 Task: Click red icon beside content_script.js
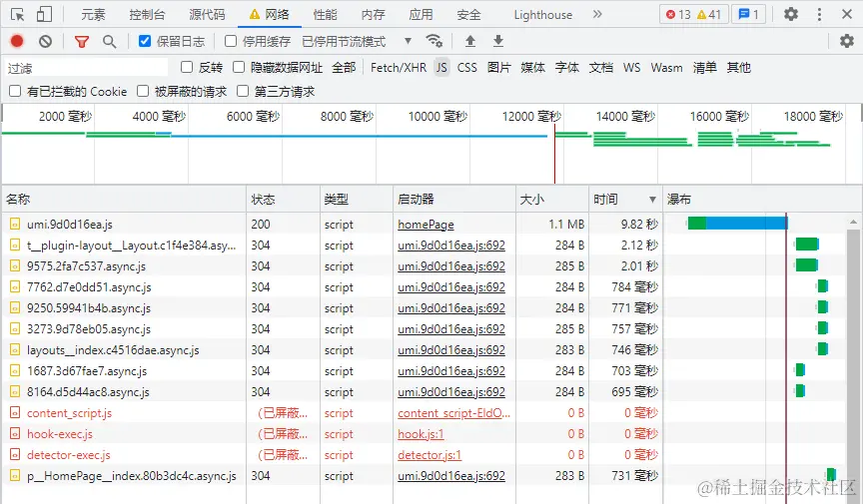click(x=15, y=412)
